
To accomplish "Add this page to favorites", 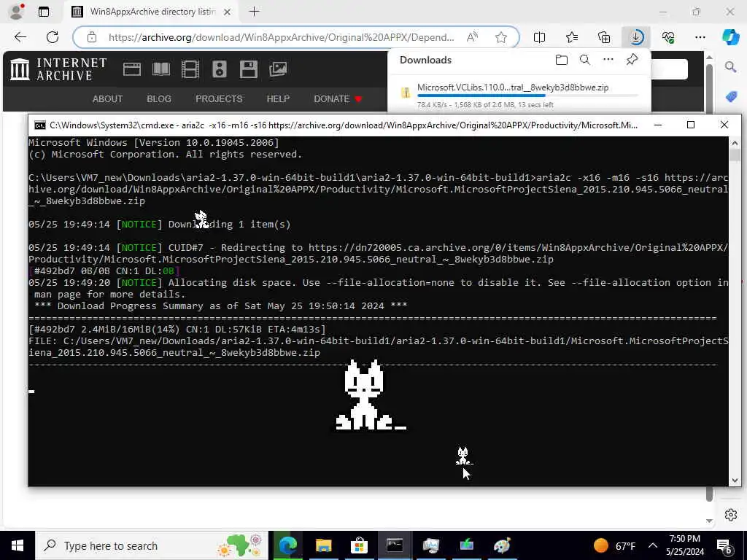I will pos(500,37).
